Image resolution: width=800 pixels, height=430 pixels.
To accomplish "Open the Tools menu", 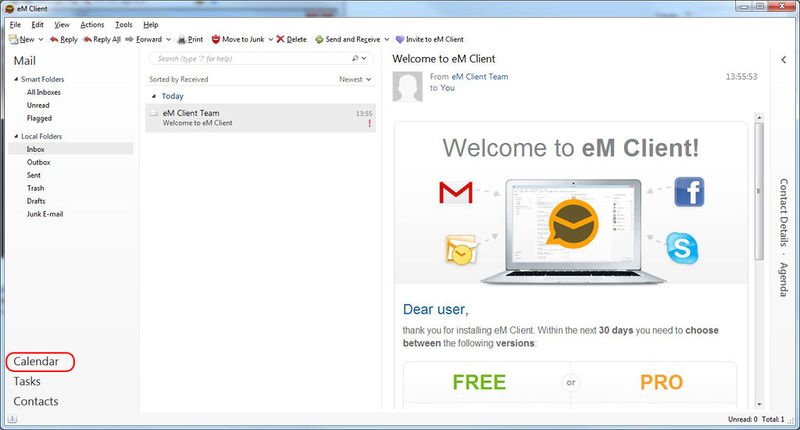I will click(123, 24).
